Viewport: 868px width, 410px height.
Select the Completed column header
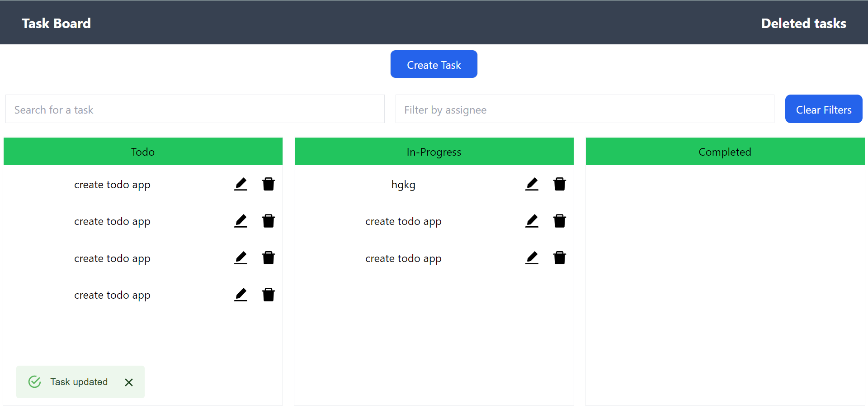[x=725, y=151]
